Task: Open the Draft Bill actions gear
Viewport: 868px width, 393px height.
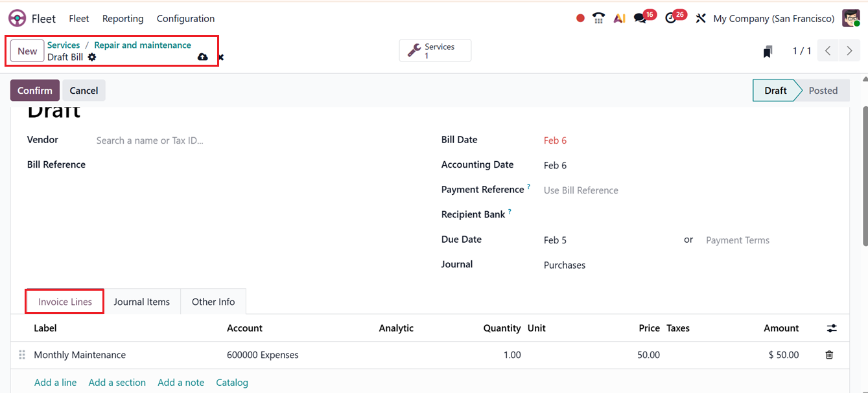Action: click(92, 57)
